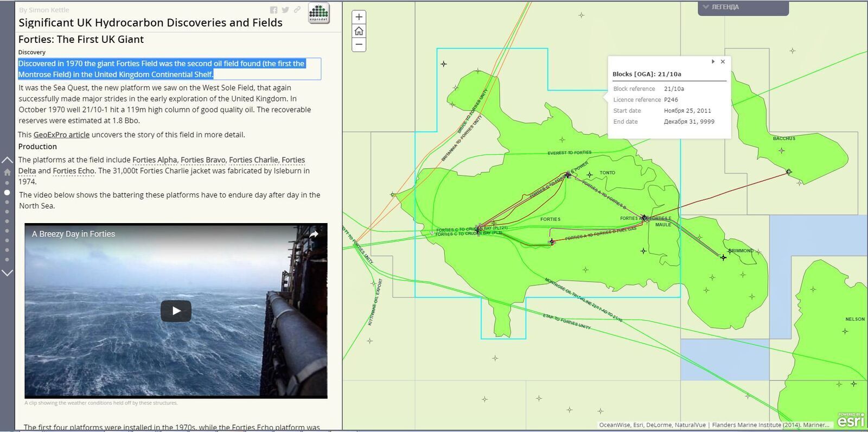Reset map to default home extent

[359, 31]
